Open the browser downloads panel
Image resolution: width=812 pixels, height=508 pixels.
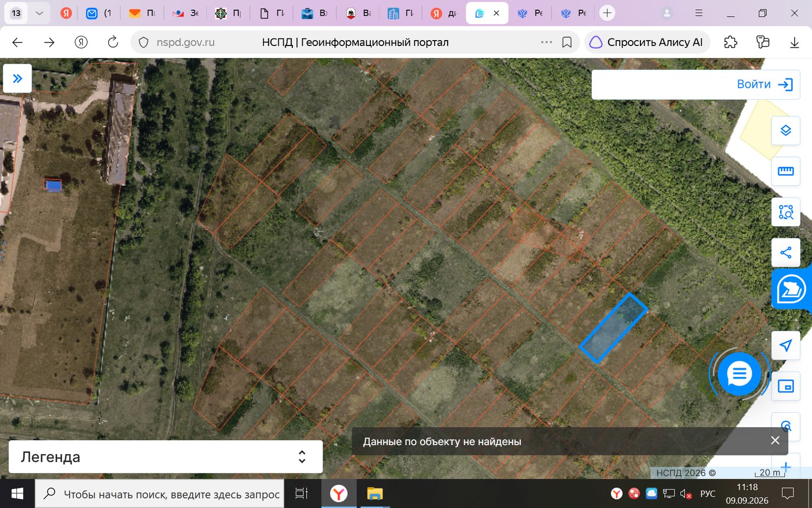(794, 42)
